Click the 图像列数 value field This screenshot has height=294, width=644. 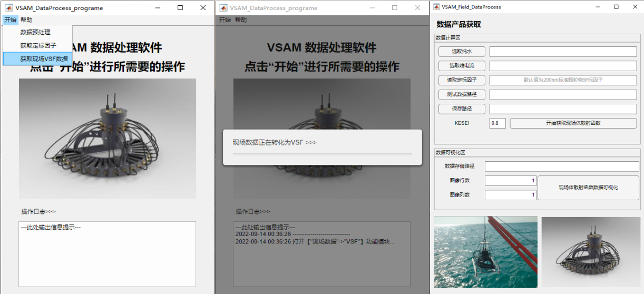coord(510,195)
